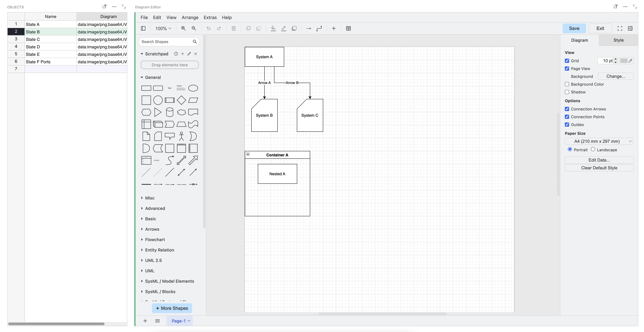Collapse the General shapes section
644x332 pixels.
151,77
